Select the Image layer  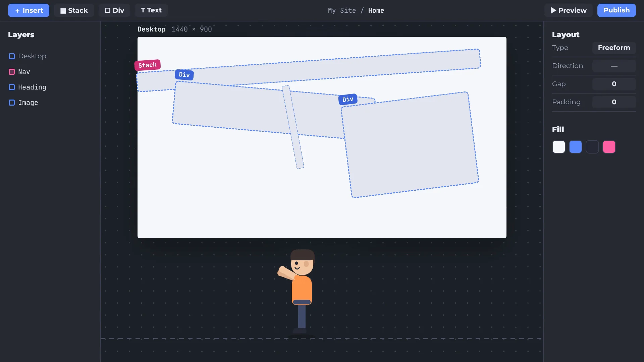click(x=50, y=103)
